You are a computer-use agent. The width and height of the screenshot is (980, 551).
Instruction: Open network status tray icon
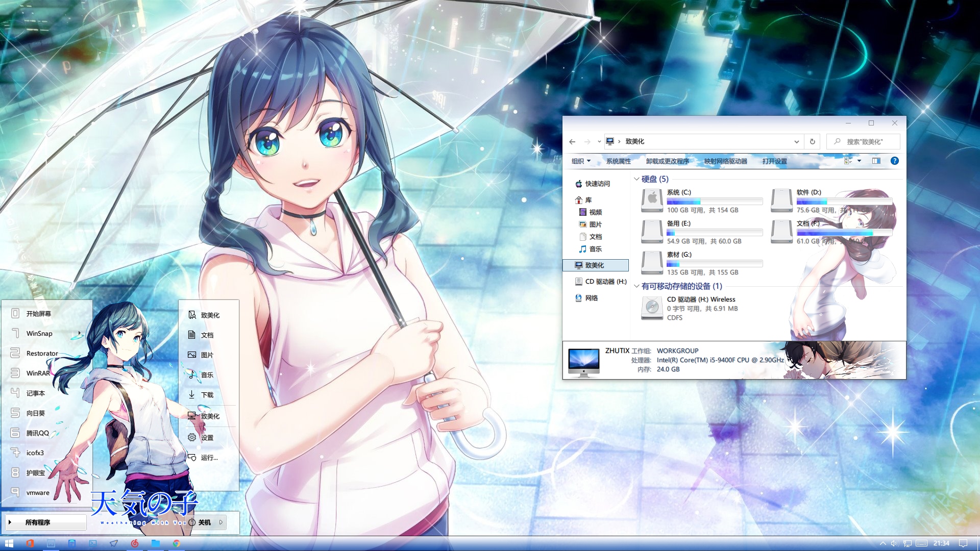tap(908, 543)
